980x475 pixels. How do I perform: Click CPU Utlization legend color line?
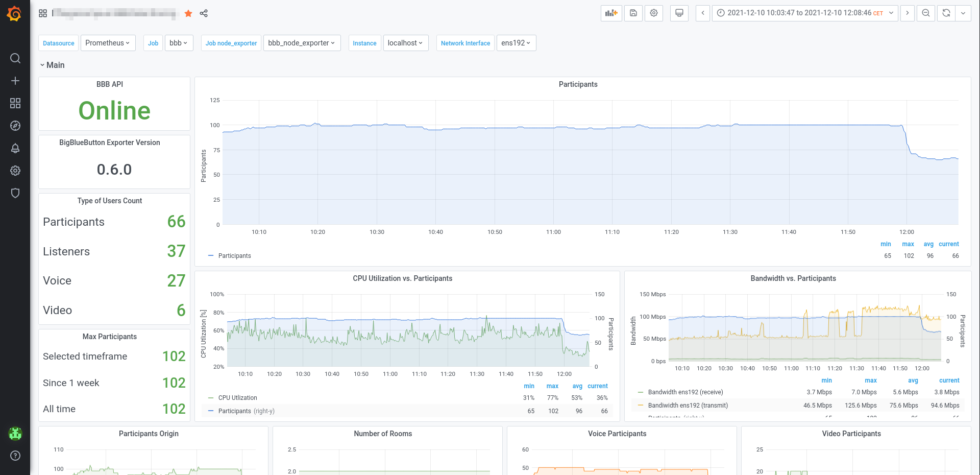tap(211, 398)
